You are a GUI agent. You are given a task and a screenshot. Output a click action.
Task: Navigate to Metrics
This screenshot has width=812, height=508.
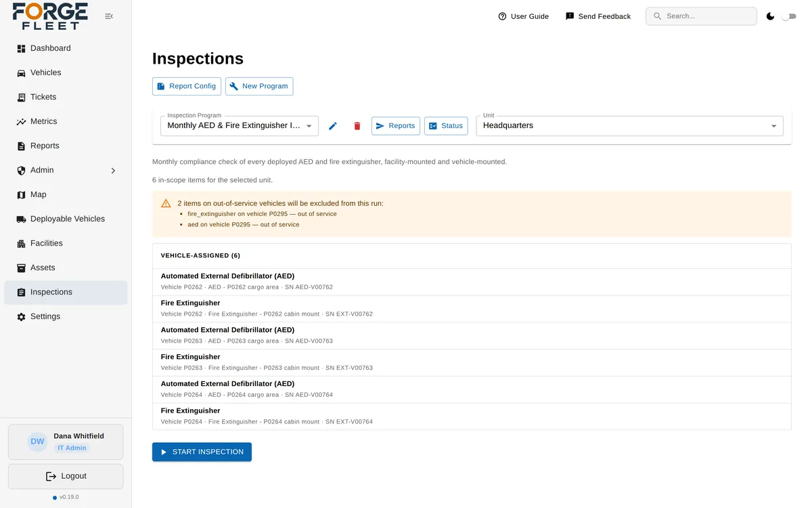pos(66,122)
